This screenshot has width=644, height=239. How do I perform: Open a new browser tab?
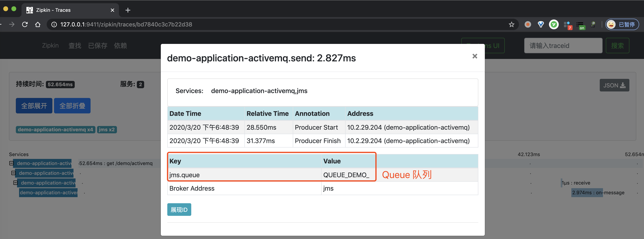(x=128, y=10)
